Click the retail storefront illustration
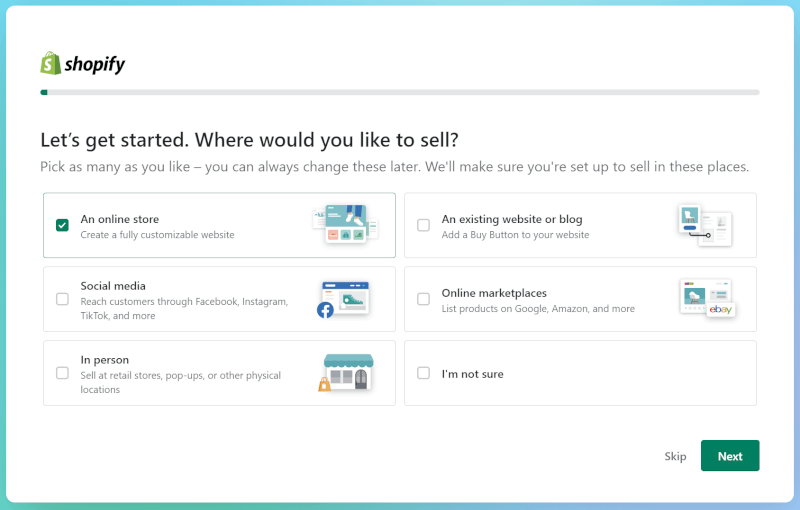Image resolution: width=800 pixels, height=510 pixels. coord(346,373)
